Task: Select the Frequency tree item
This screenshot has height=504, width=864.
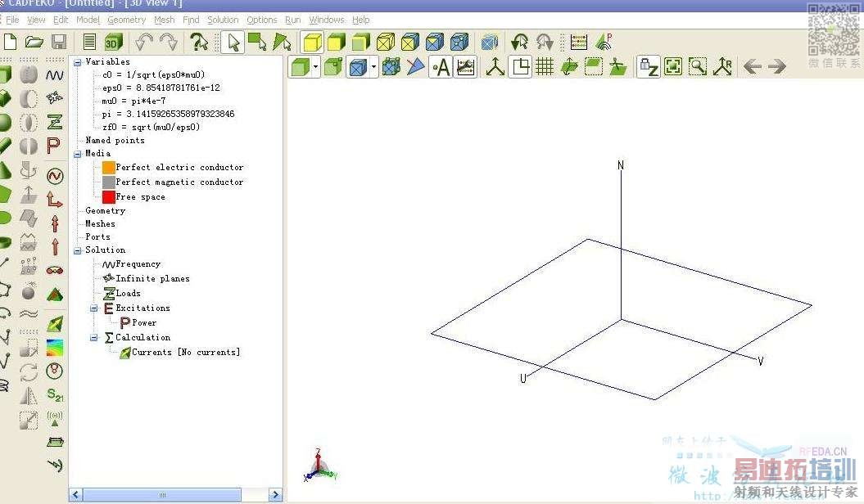Action: click(x=138, y=264)
